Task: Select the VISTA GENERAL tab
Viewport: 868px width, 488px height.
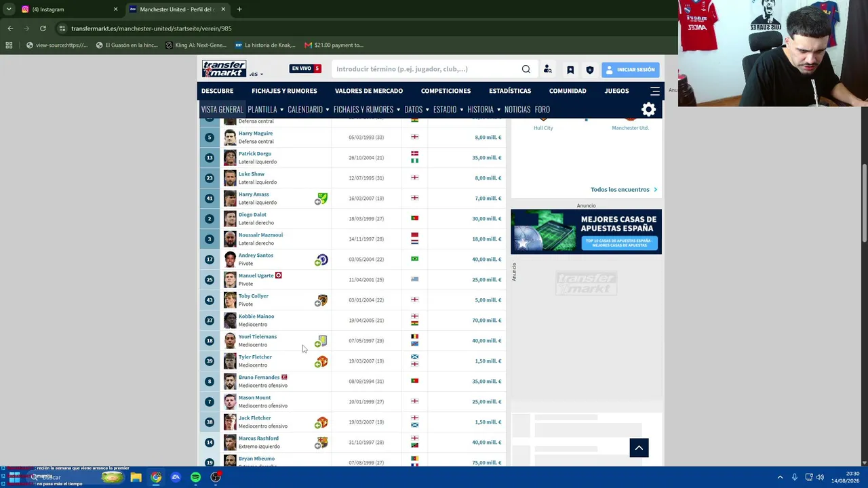Action: point(222,110)
